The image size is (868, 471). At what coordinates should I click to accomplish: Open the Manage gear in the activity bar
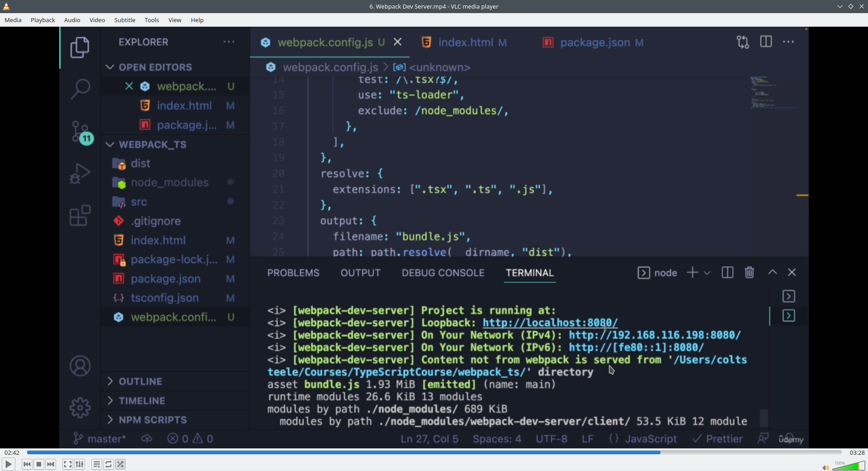pos(80,408)
